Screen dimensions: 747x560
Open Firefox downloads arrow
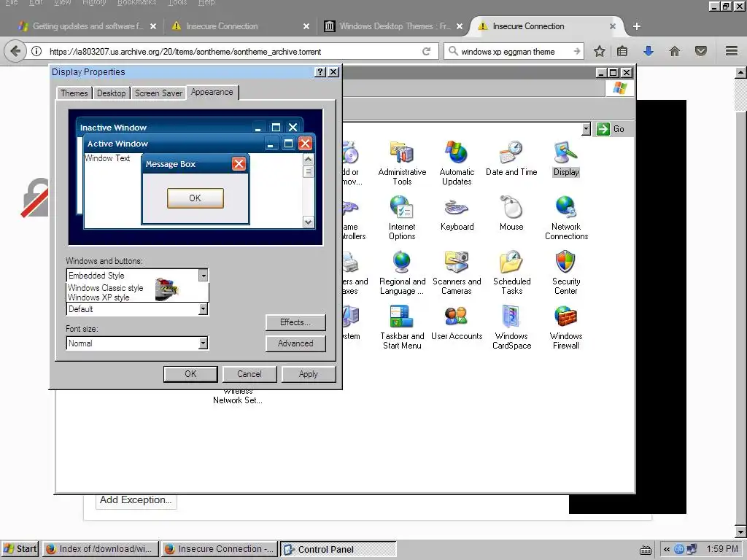(648, 51)
